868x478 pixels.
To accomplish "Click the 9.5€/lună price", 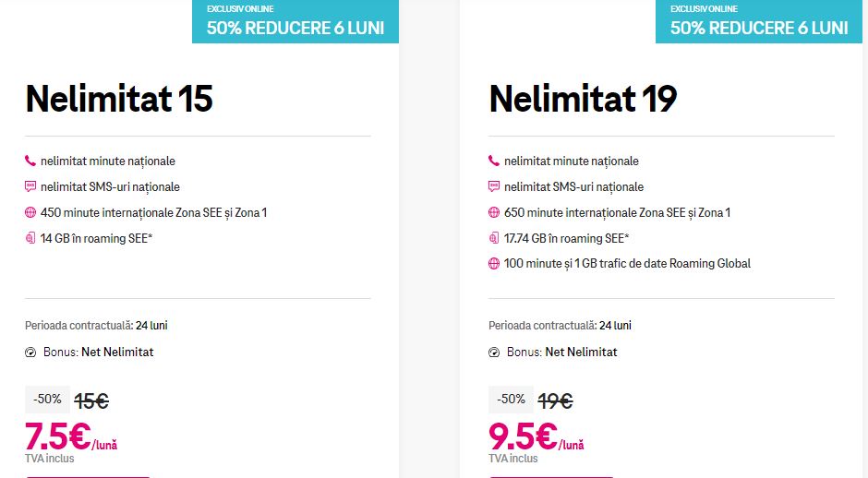I will [536, 437].
